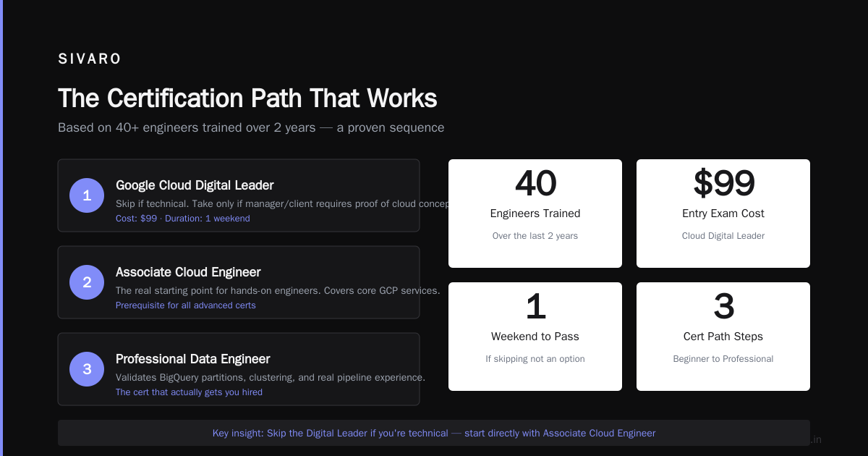Image resolution: width=868 pixels, height=456 pixels.
Task: Click subtitle about 40+ engineers trained
Action: pos(251,127)
